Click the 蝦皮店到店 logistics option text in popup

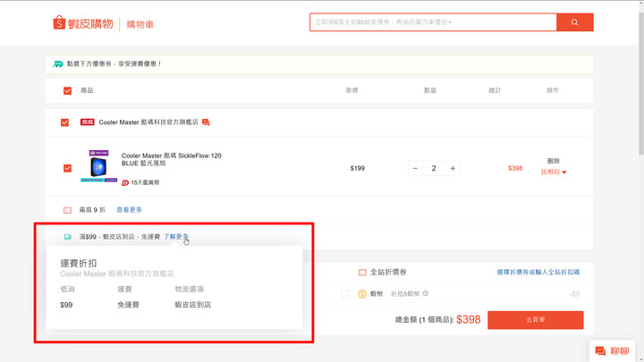pyautogui.click(x=192, y=305)
